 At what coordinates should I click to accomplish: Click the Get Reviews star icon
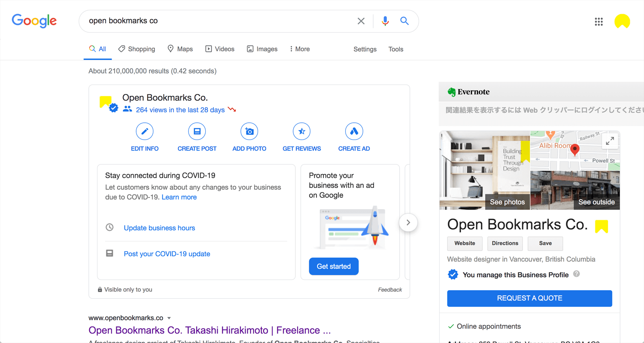pyautogui.click(x=302, y=131)
